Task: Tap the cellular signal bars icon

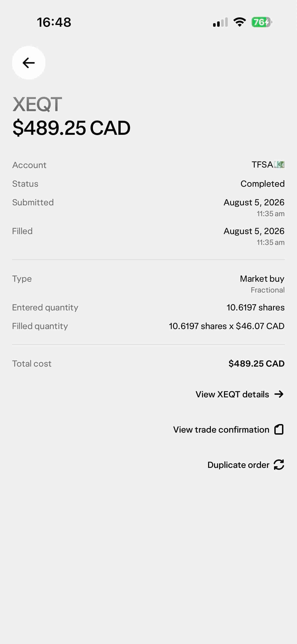Action: tap(220, 22)
